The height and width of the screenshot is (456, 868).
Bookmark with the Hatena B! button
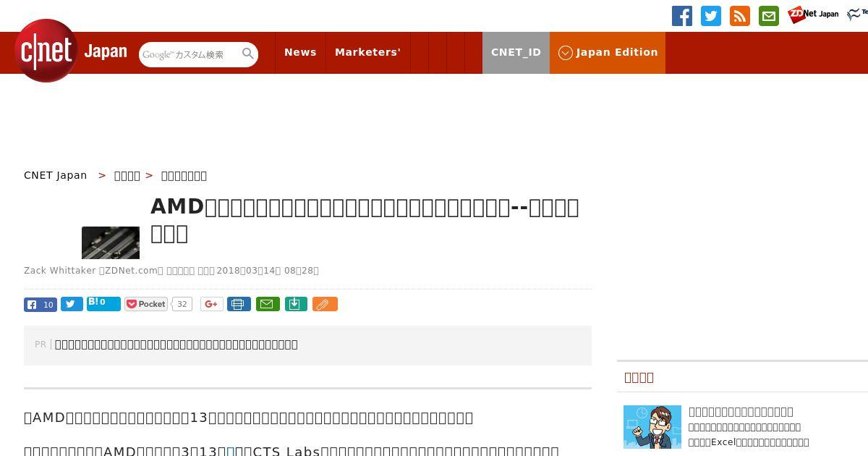[x=103, y=303]
